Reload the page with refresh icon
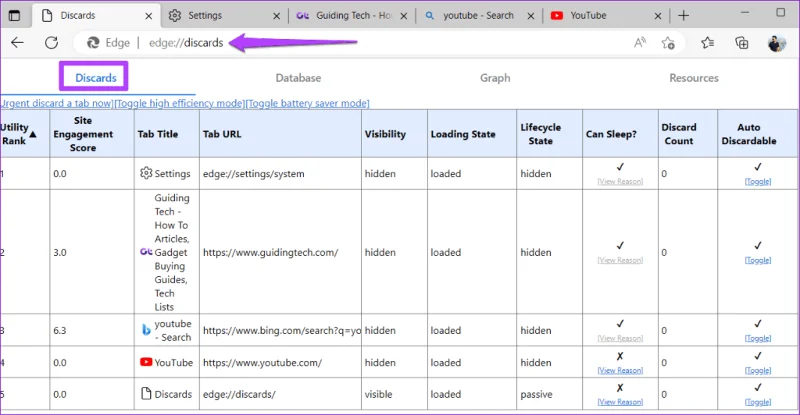800x415 pixels. click(51, 43)
